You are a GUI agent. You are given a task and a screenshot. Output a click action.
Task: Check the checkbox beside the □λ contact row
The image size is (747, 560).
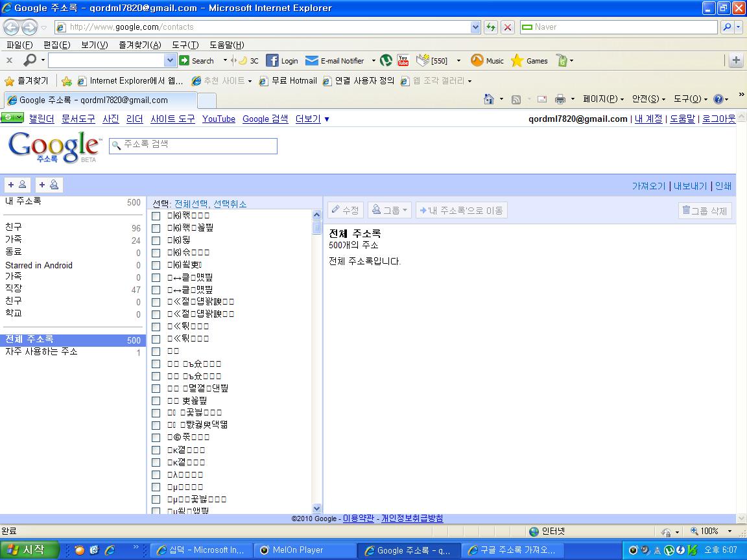tap(156, 474)
